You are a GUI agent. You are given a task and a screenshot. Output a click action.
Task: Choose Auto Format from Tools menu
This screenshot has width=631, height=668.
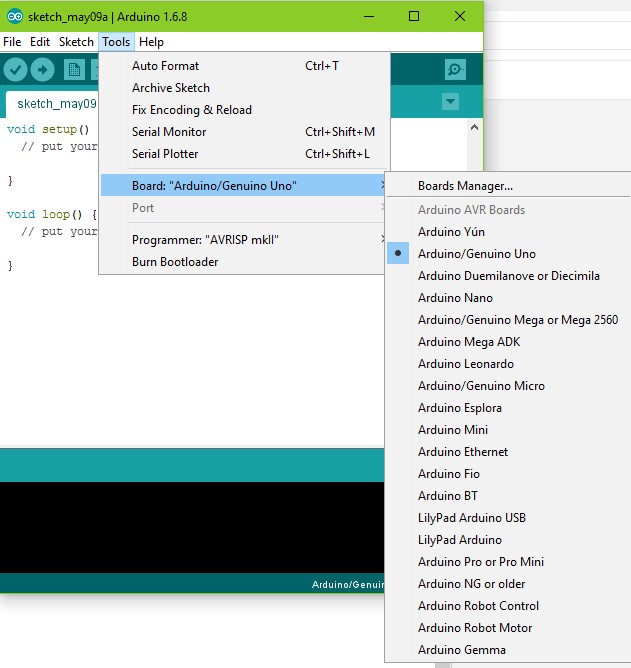245,66
